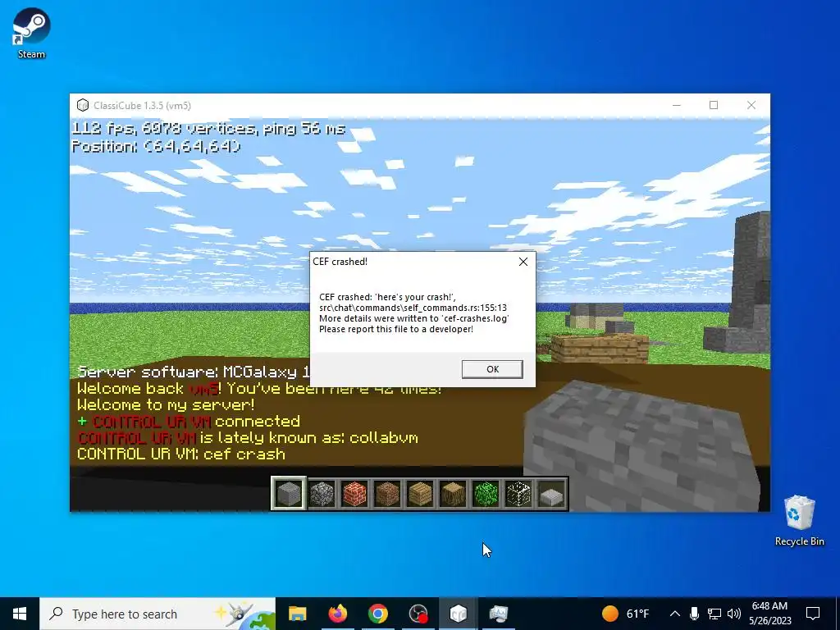Screen dimensions: 840x630
Task: Select the slab block in hotbar
Action: click(551, 493)
